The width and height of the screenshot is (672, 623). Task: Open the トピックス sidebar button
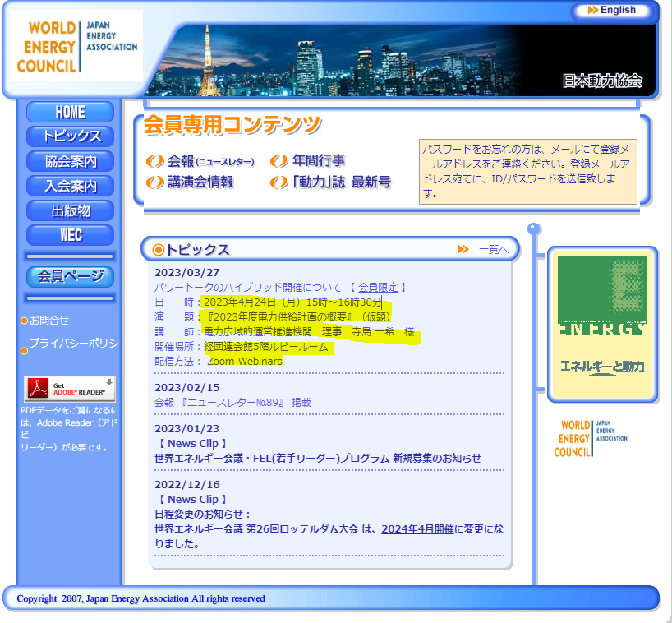pos(71,136)
